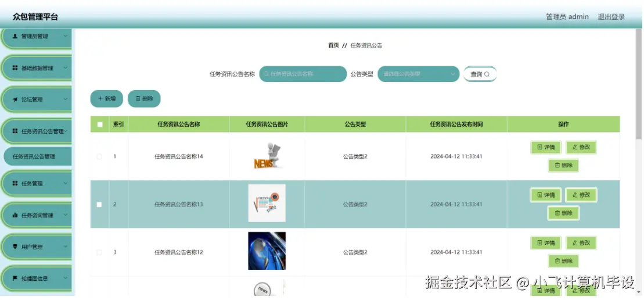This screenshot has width=644, height=300.
Task: Select 任务资讯公告管理 submenu item
Action: tap(37, 156)
